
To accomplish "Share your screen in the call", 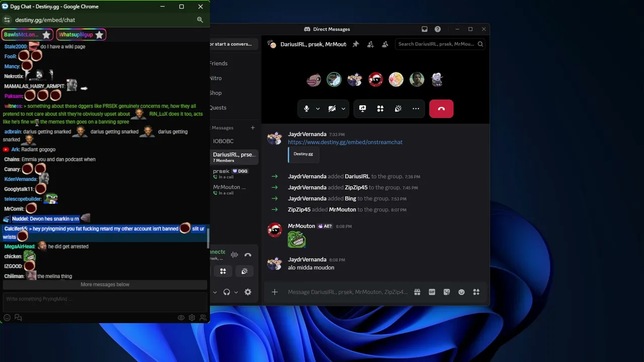I will pos(362,109).
